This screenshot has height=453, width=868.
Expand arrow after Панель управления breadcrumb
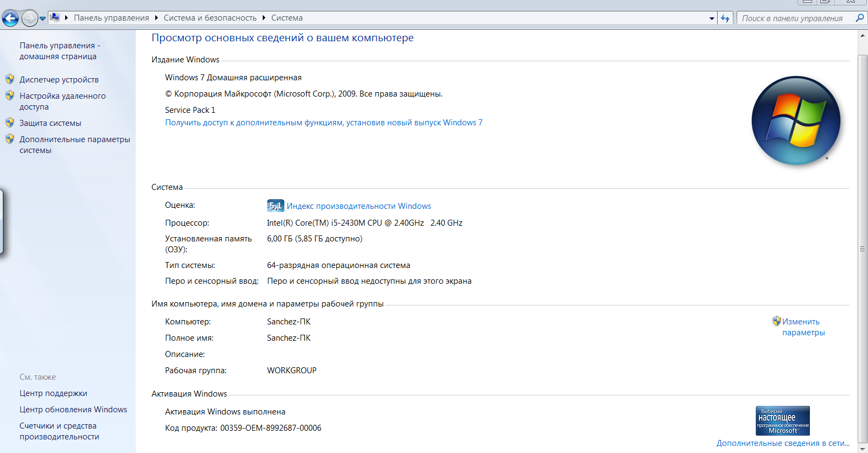click(156, 18)
